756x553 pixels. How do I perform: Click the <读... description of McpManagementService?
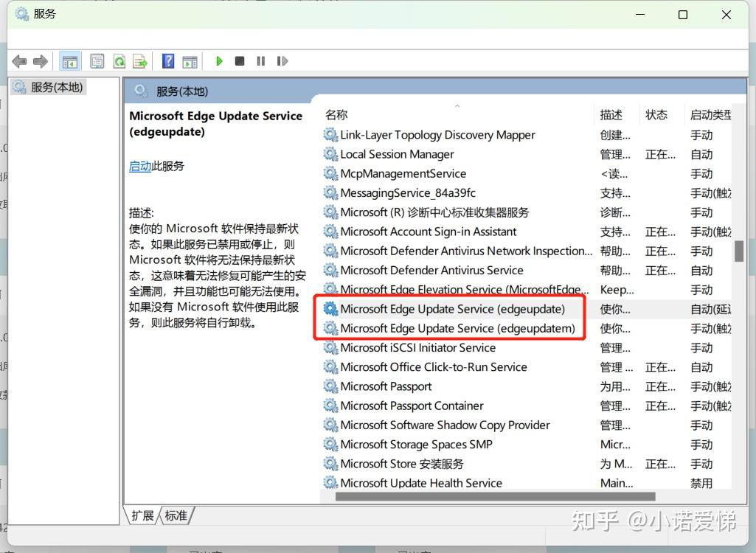click(x=614, y=173)
